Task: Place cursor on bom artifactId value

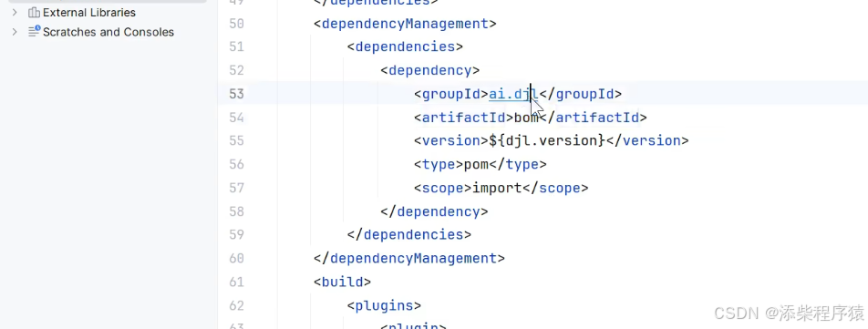Action: click(526, 118)
